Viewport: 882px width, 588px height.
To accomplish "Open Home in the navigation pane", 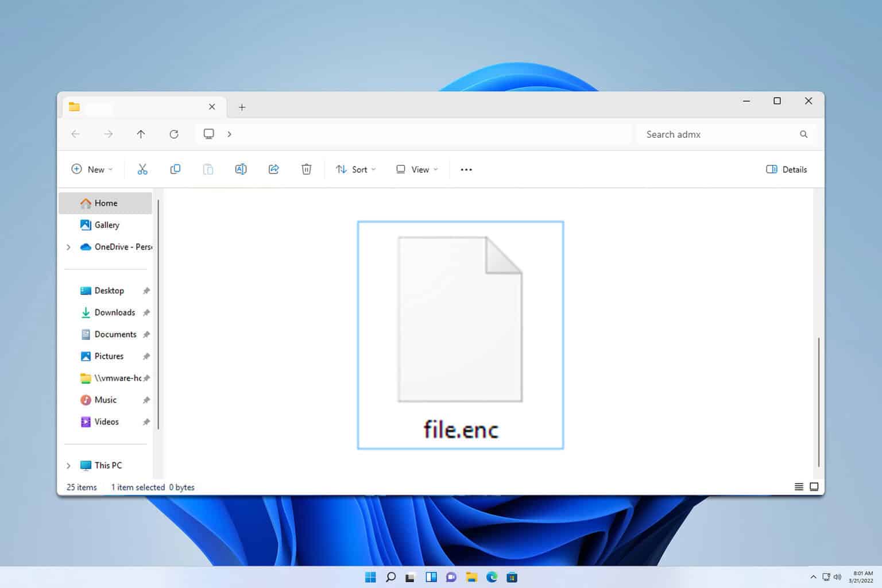I will (106, 203).
